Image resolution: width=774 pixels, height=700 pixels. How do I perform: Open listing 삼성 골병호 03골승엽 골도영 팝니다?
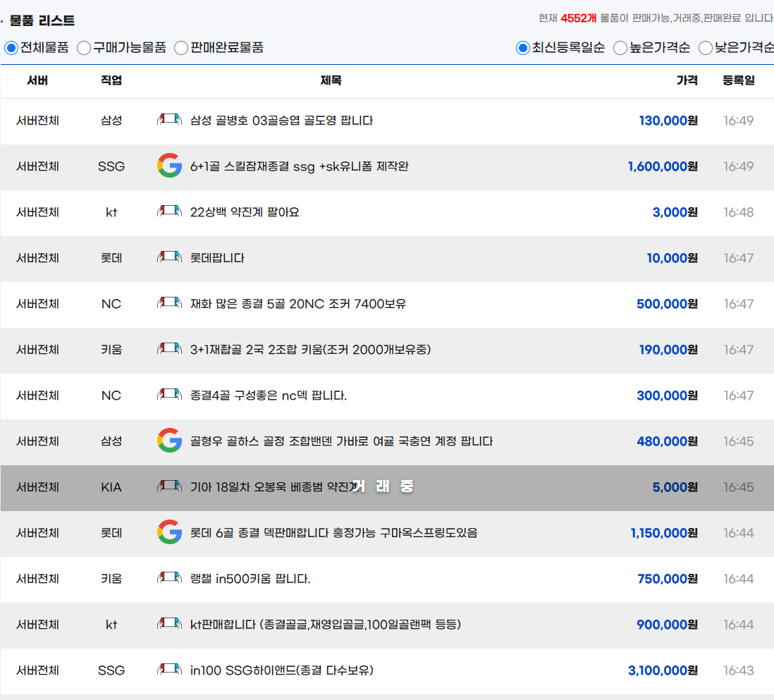point(281,121)
